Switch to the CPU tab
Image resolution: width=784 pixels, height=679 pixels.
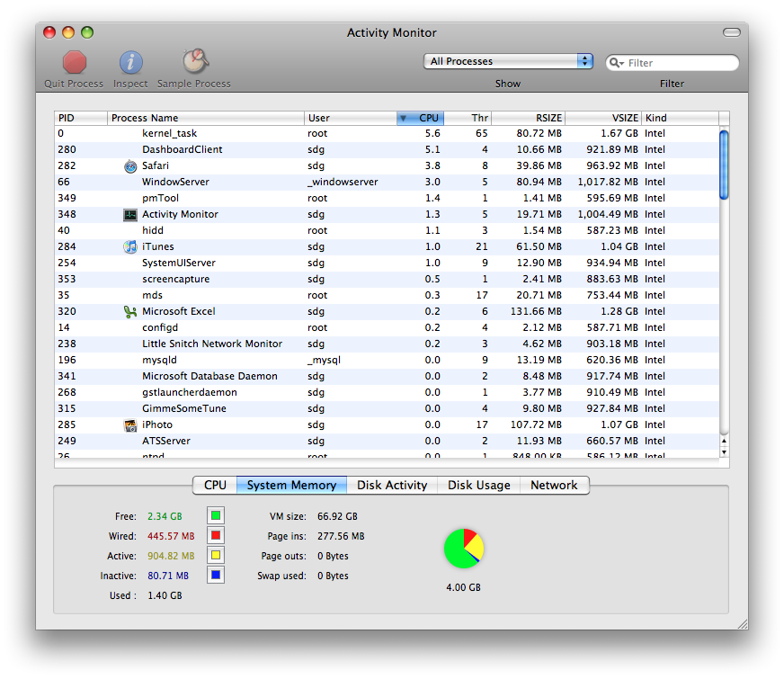pyautogui.click(x=215, y=485)
